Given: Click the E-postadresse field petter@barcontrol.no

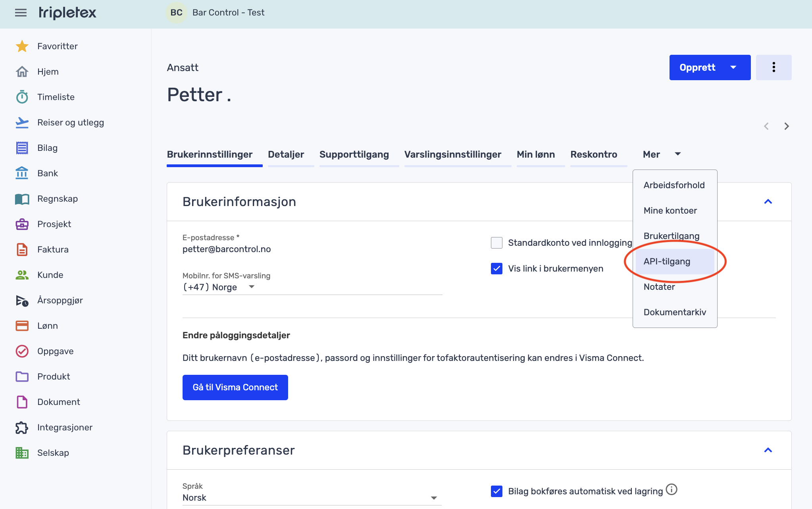Looking at the screenshot, I should [x=227, y=249].
